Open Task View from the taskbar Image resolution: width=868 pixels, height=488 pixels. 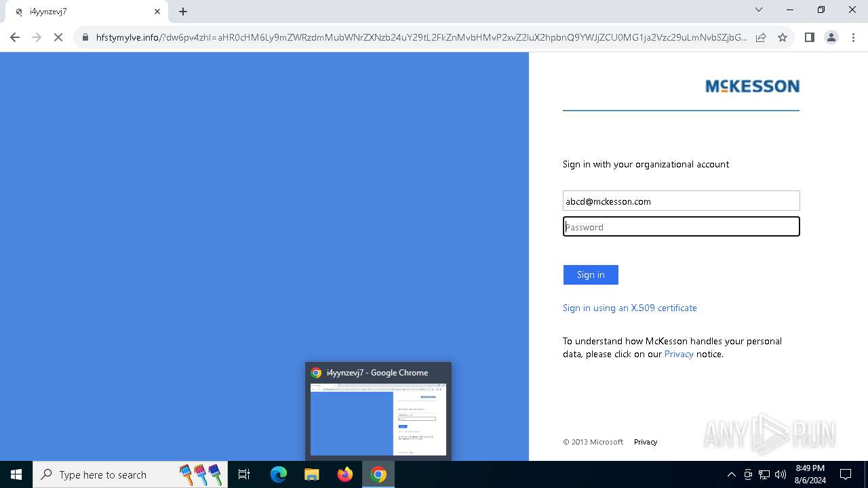(x=244, y=474)
